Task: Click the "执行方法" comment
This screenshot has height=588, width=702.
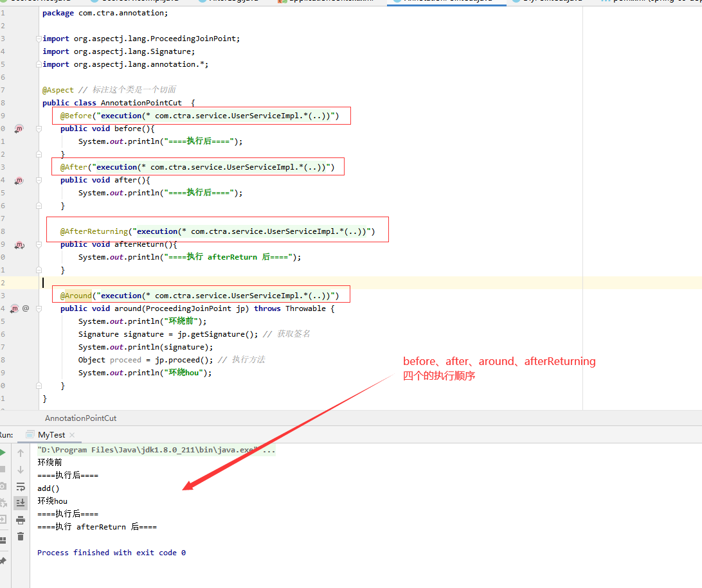Action: (x=249, y=360)
